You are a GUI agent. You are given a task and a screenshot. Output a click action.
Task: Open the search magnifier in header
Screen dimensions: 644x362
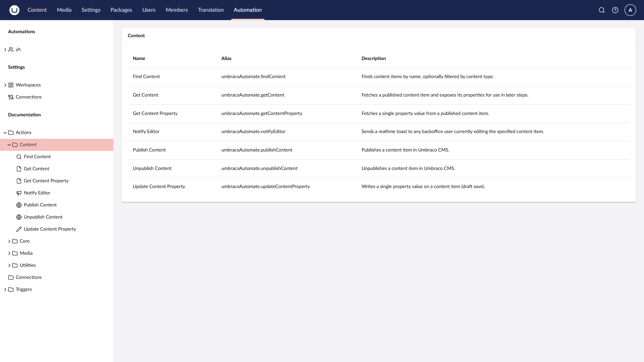pos(602,10)
